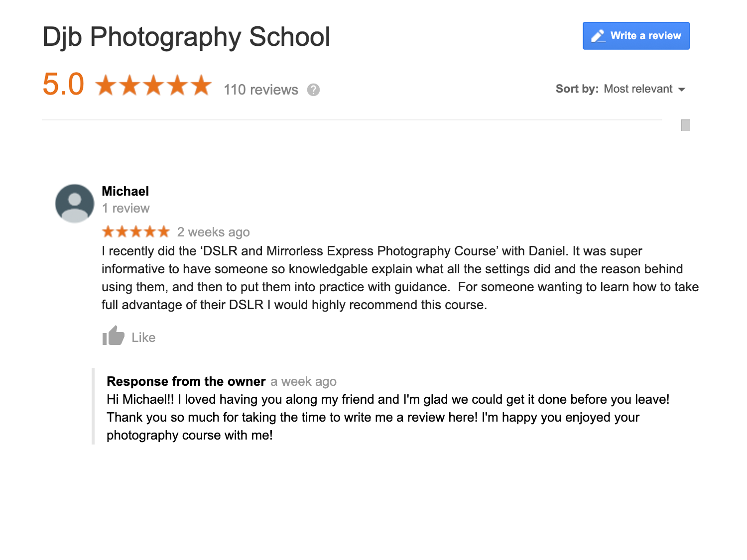Viewport: 747px width, 560px height.
Task: Click the Like text under review
Action: pyautogui.click(x=143, y=337)
